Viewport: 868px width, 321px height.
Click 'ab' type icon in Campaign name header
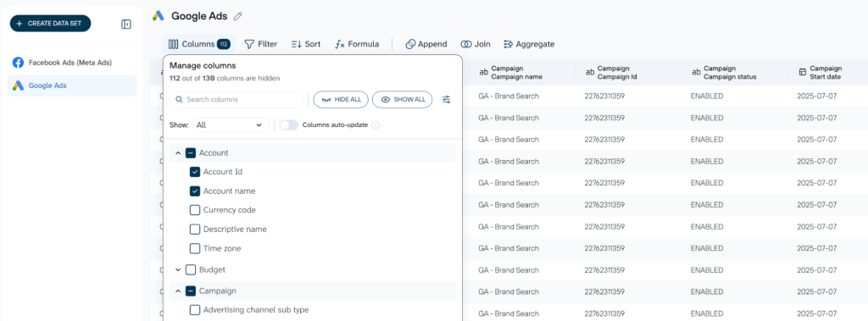pos(484,73)
